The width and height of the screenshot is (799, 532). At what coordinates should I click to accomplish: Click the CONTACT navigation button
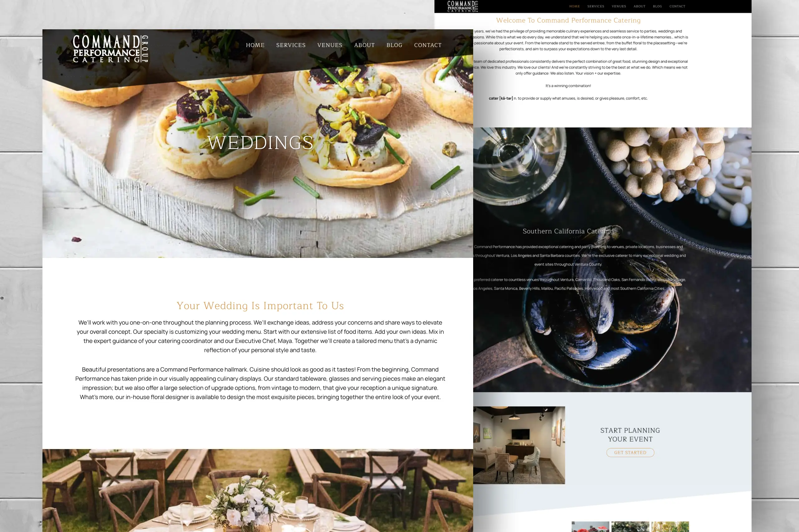click(x=427, y=45)
